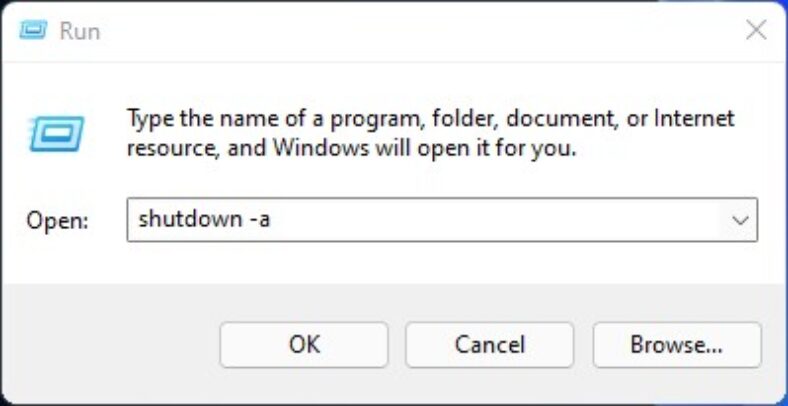
Task: Click the word Internet in the description
Action: [x=694, y=118]
